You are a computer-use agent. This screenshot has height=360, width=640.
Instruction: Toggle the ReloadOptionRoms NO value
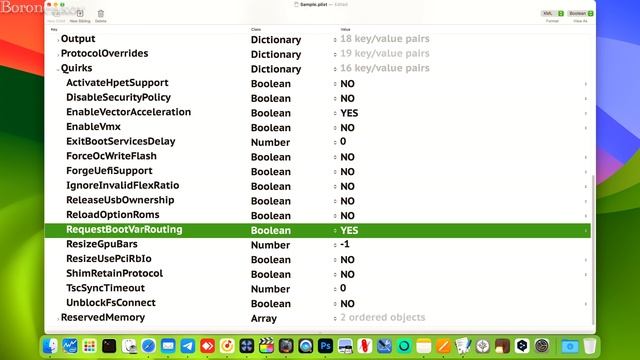click(347, 216)
